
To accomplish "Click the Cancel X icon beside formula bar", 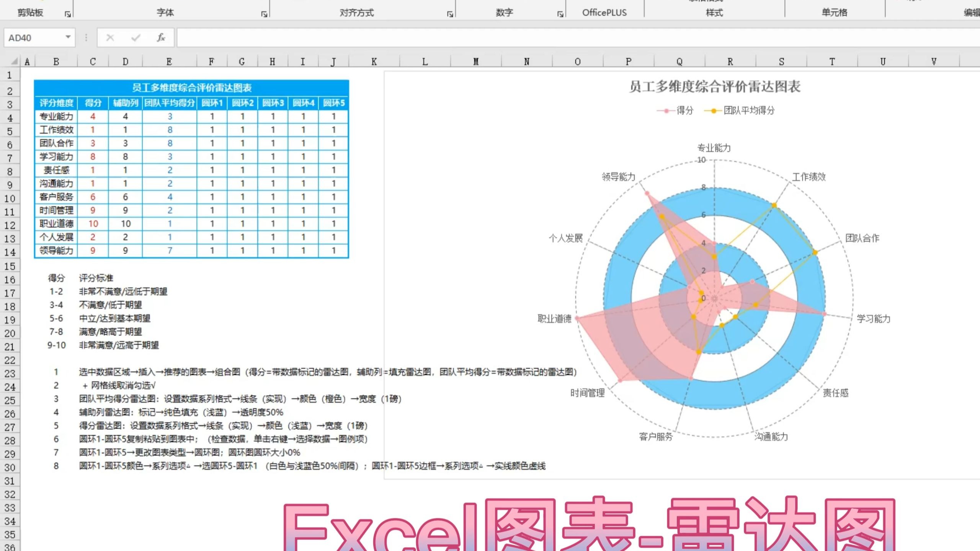I will [x=110, y=37].
